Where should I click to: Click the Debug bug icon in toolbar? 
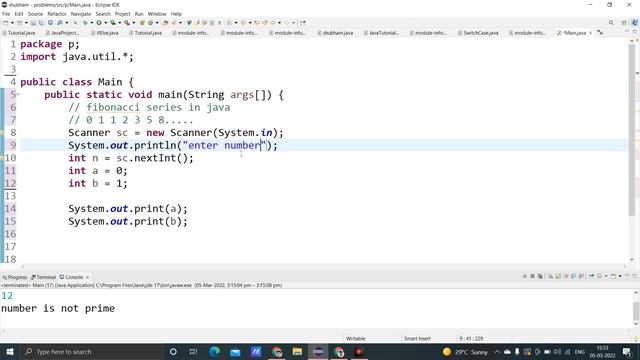(x=85, y=23)
